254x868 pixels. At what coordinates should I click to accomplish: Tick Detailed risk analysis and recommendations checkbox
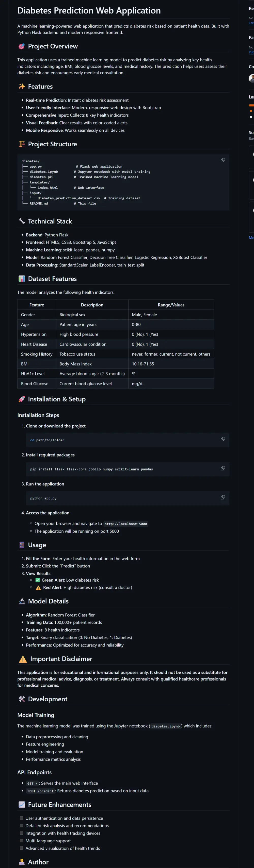tap(22, 825)
